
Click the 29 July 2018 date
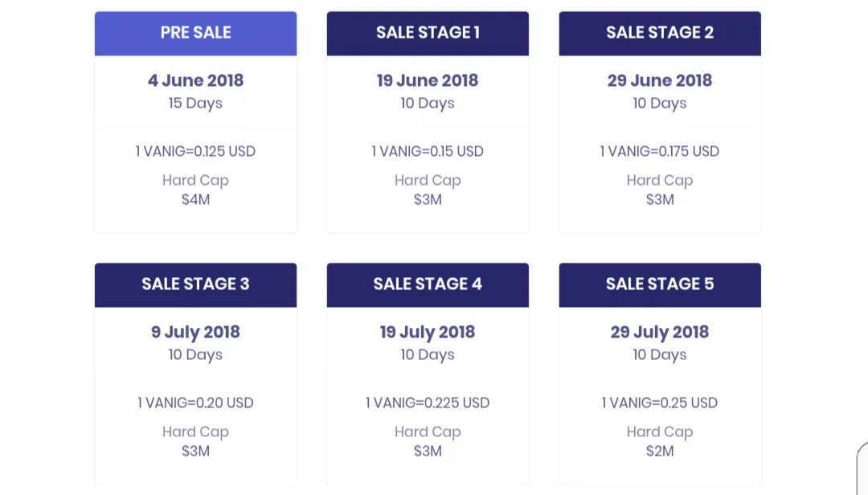tap(660, 332)
